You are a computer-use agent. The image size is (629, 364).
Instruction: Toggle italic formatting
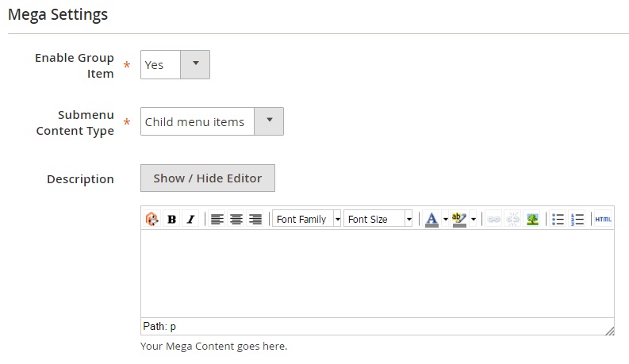190,220
